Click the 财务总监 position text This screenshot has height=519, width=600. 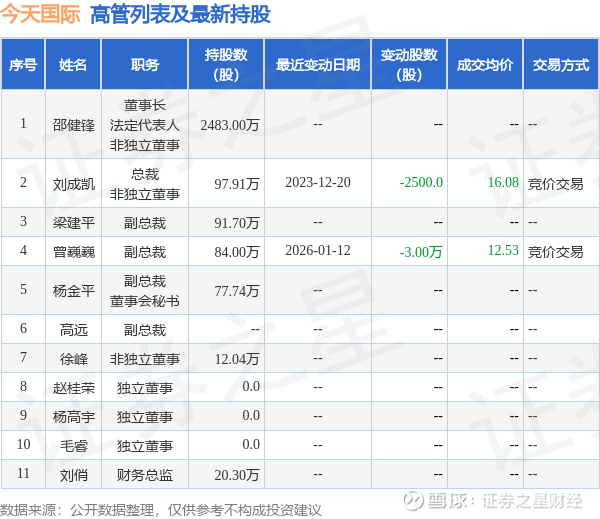click(x=145, y=475)
